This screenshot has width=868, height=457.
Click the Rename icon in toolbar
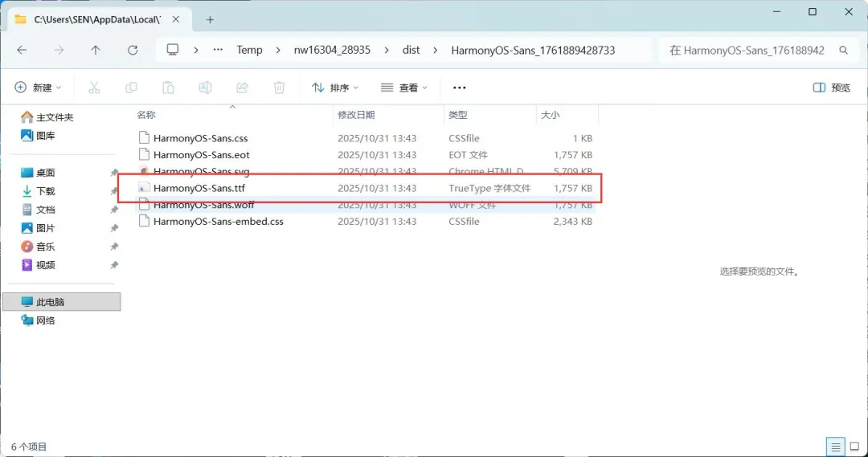click(205, 88)
